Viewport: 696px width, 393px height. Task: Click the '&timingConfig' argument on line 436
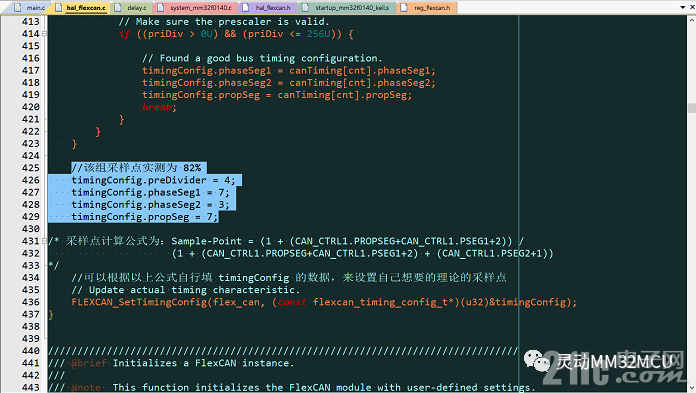[x=528, y=302]
